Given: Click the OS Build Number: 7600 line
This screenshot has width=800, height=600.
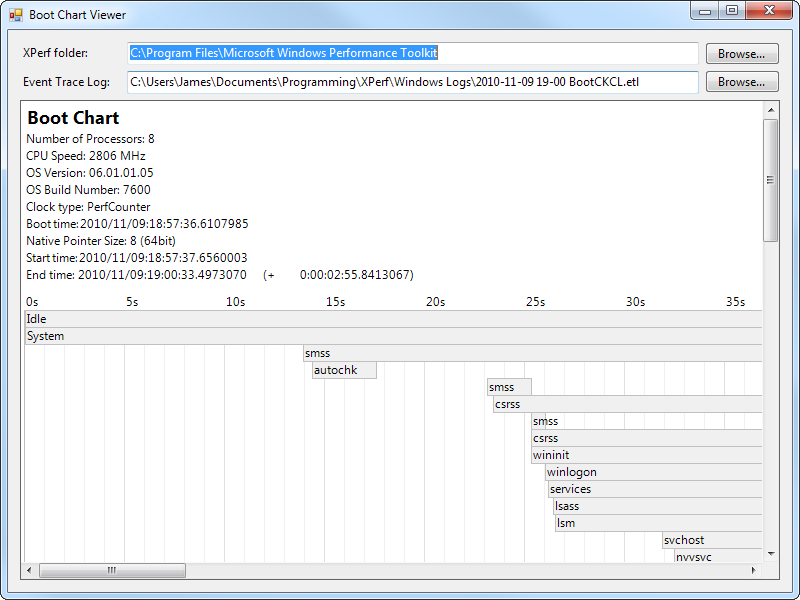Looking at the screenshot, I should [88, 190].
